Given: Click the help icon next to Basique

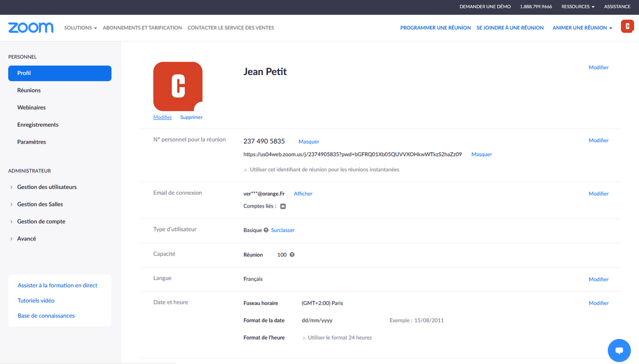Looking at the screenshot, I should (x=266, y=230).
